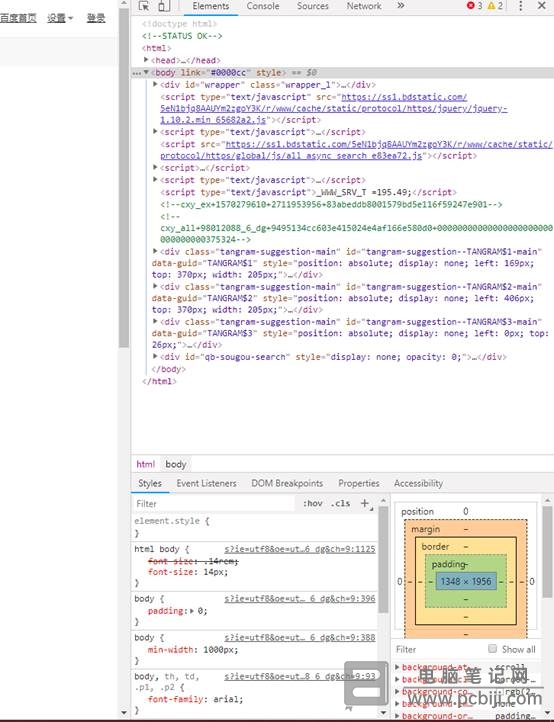The height and width of the screenshot is (722, 554).
Task: Open the 设置 dropdown on the page
Action: tap(60, 18)
